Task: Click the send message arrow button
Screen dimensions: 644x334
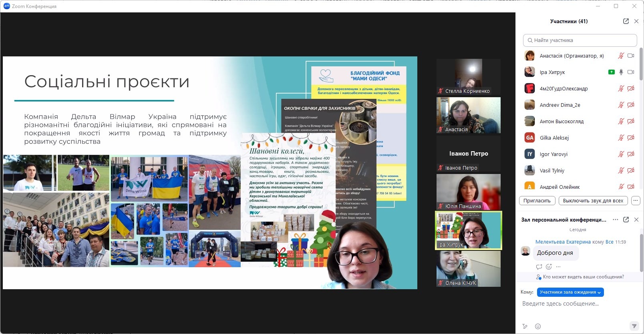Action: [x=634, y=326]
